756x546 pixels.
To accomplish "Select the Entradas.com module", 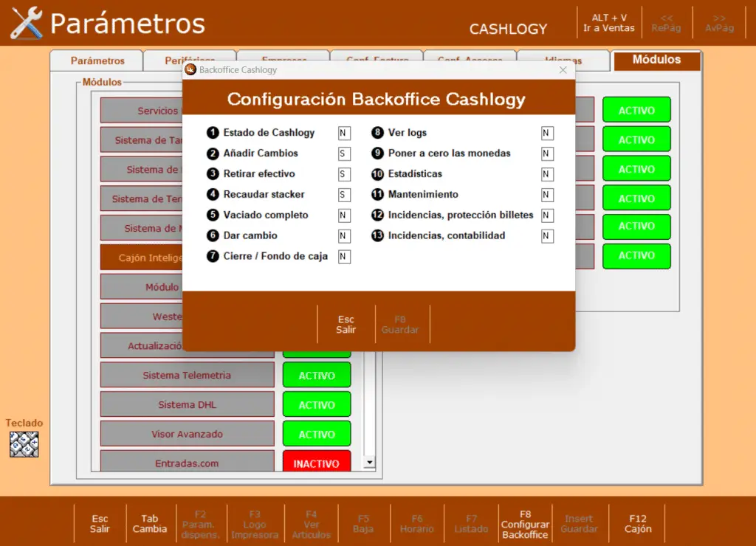I will click(187, 462).
